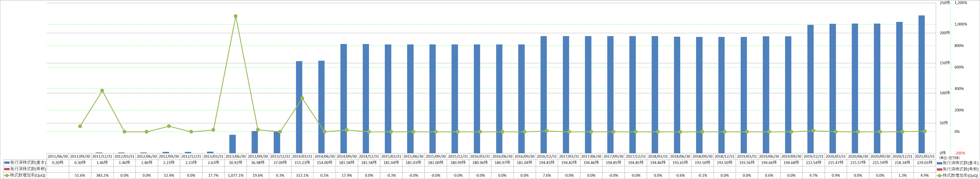
Task: Click the 19.6% growth rate cell
Action: tap(258, 176)
